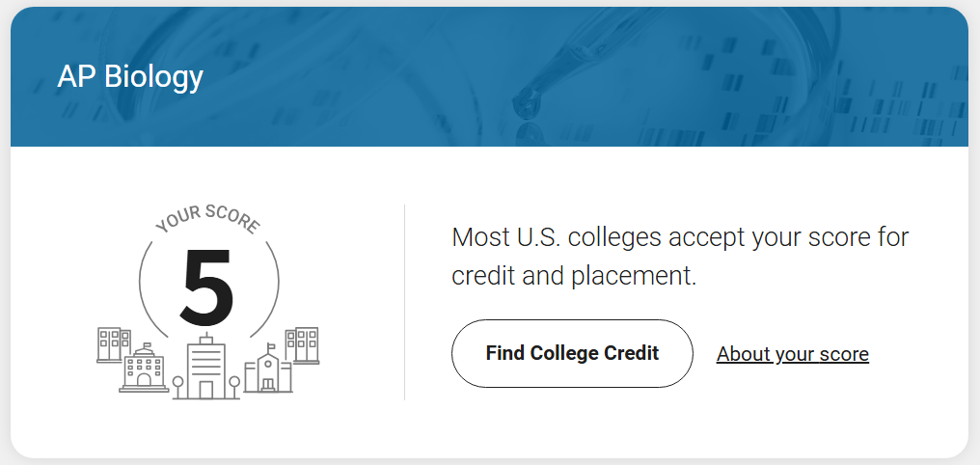The width and height of the screenshot is (980, 465).
Task: Select the left lamp post tree icon
Action: point(178,388)
